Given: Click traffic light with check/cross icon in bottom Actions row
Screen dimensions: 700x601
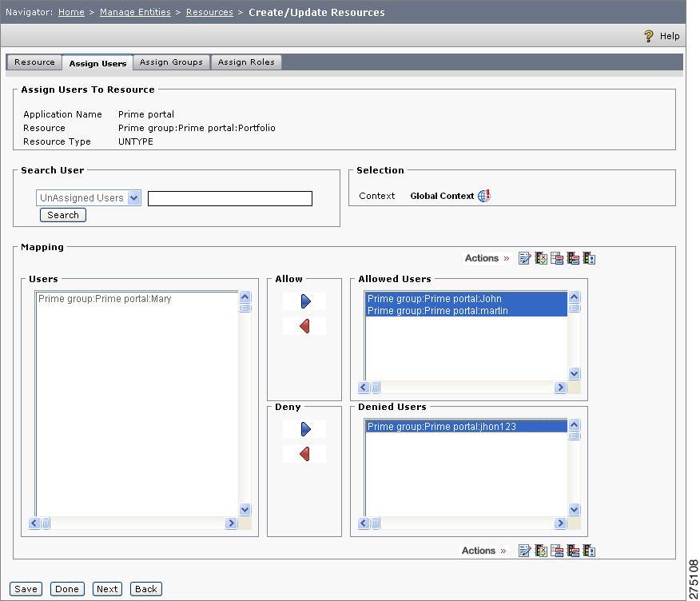Looking at the screenshot, I should point(541,551).
